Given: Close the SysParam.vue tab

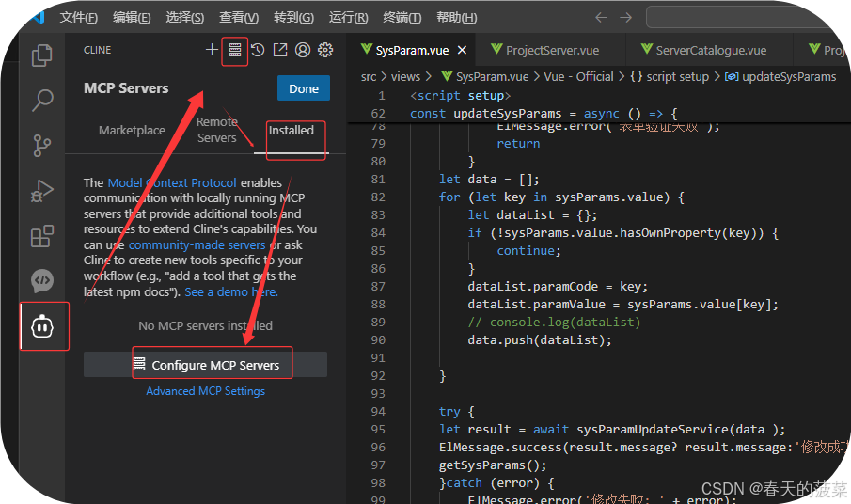Looking at the screenshot, I should click(462, 50).
